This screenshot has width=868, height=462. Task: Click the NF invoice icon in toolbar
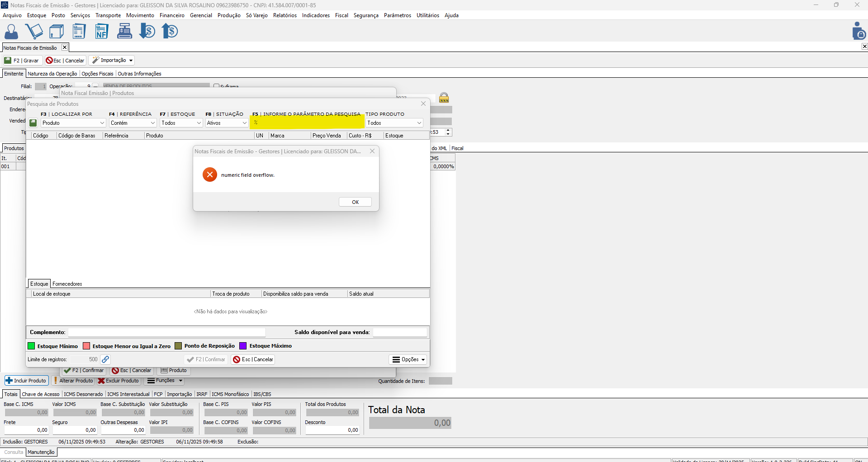click(102, 32)
